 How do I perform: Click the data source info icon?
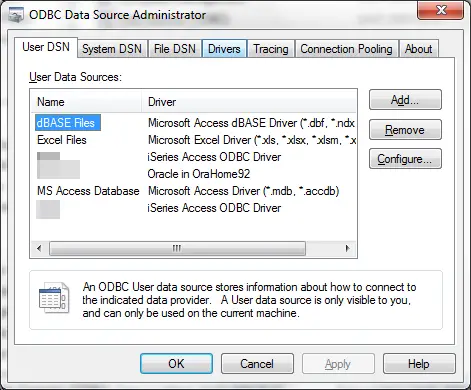(x=54, y=298)
